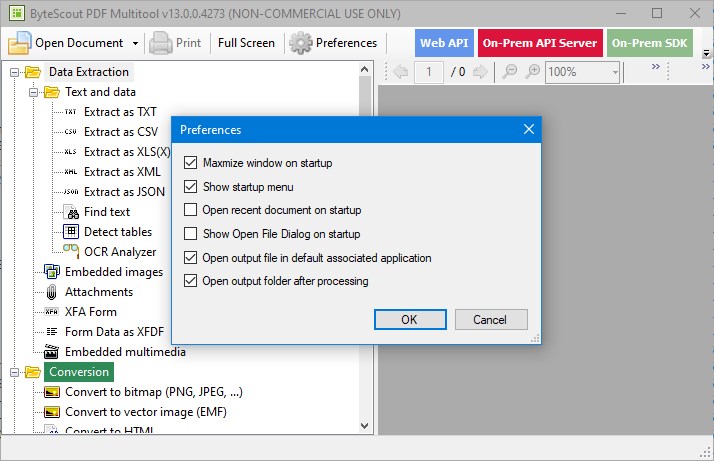Click the main toolbar overflow arrow
This screenshot has width=714, height=461.
pyautogui.click(x=706, y=53)
